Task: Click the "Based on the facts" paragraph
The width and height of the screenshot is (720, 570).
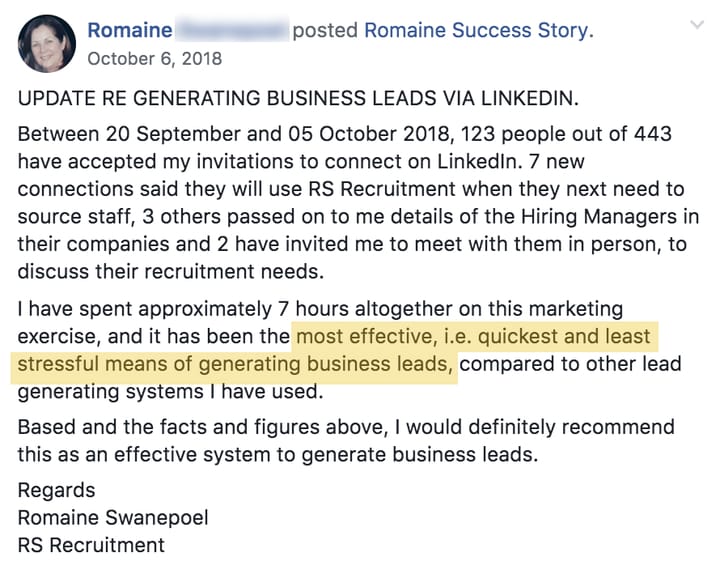Action: pyautogui.click(x=345, y=440)
